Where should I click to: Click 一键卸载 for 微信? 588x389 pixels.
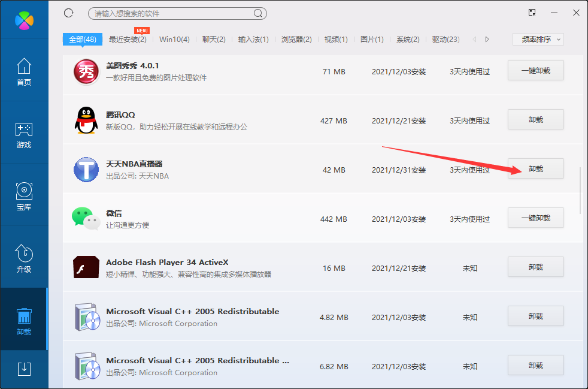(536, 218)
